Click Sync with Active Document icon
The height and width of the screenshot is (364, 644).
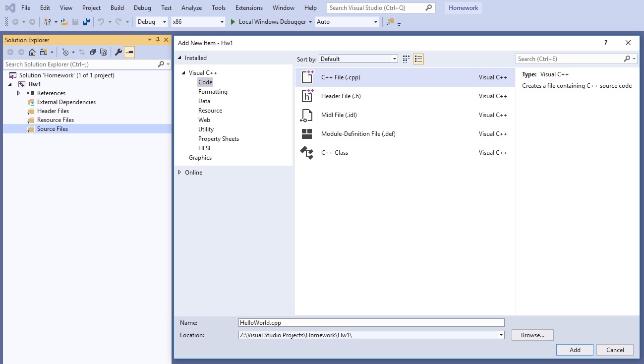[82, 52]
